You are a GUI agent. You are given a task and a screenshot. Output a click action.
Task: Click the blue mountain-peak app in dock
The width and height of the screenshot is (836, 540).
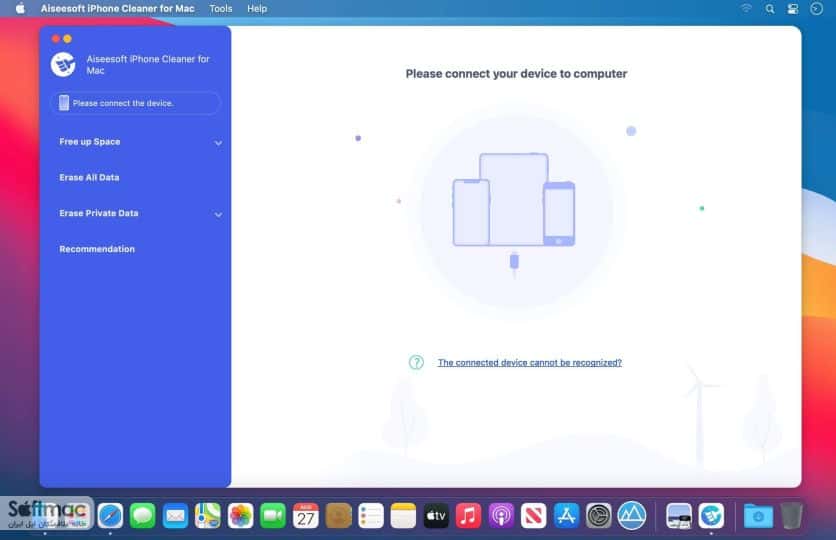(x=632, y=515)
